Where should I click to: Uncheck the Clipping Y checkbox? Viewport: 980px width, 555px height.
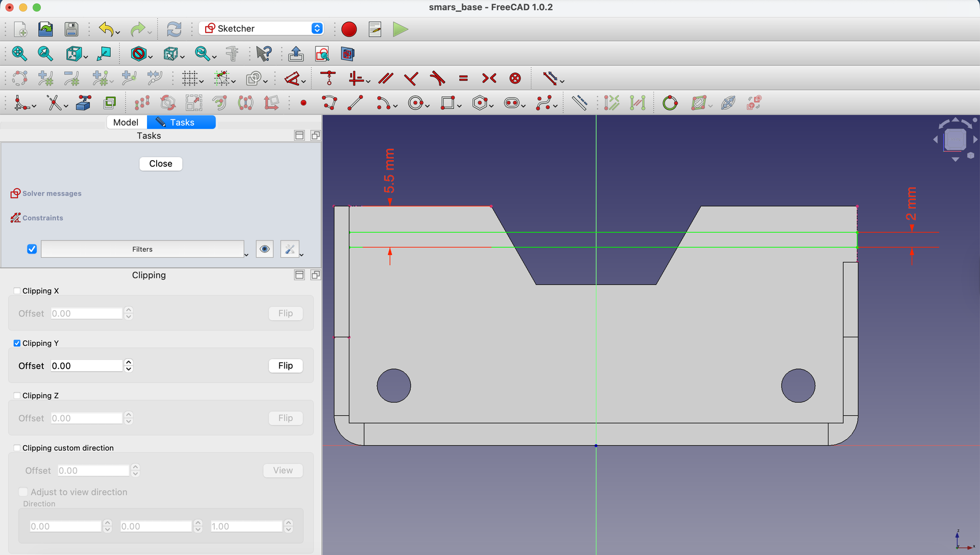[x=17, y=343]
